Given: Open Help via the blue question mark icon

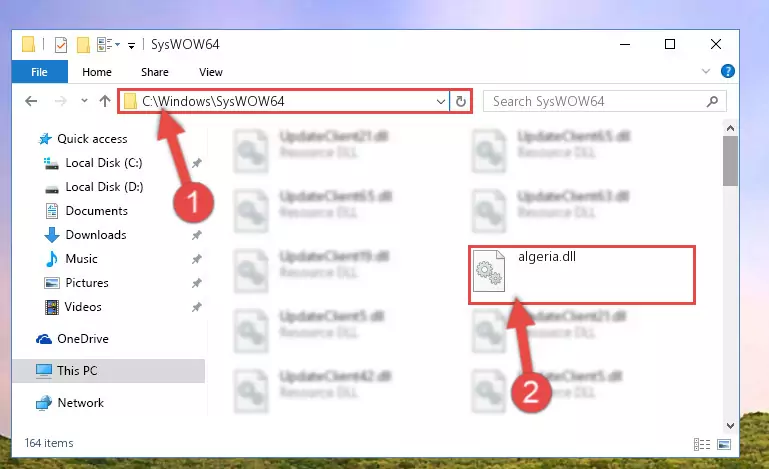Looking at the screenshot, I should click(728, 71).
